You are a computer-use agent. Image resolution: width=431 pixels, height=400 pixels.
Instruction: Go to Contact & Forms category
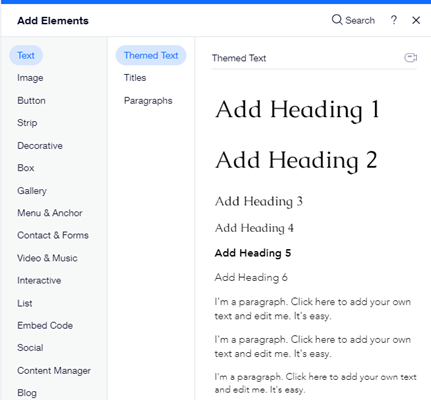coord(53,235)
